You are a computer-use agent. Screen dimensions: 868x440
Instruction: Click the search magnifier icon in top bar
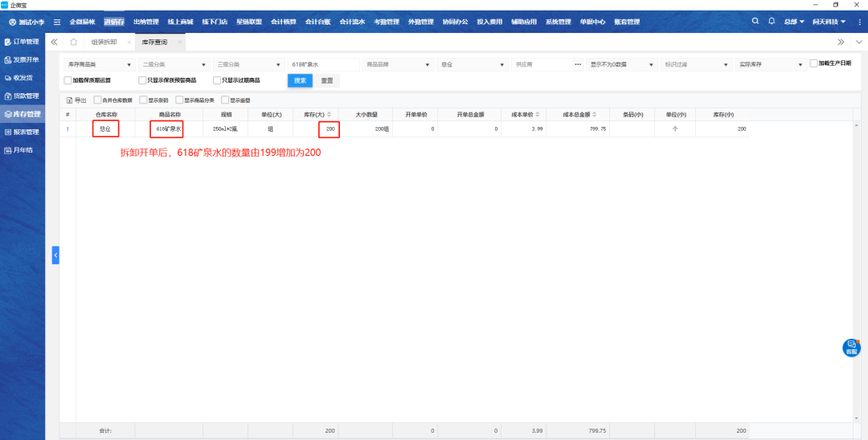coord(755,21)
